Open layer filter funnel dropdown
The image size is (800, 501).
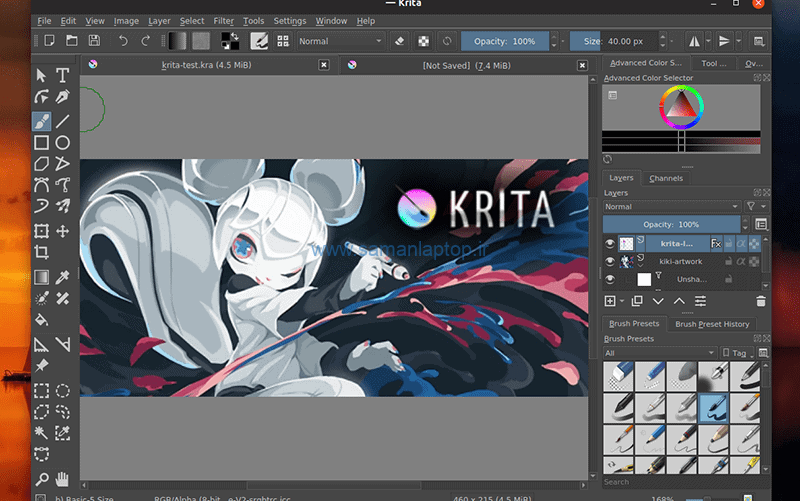tap(756, 207)
